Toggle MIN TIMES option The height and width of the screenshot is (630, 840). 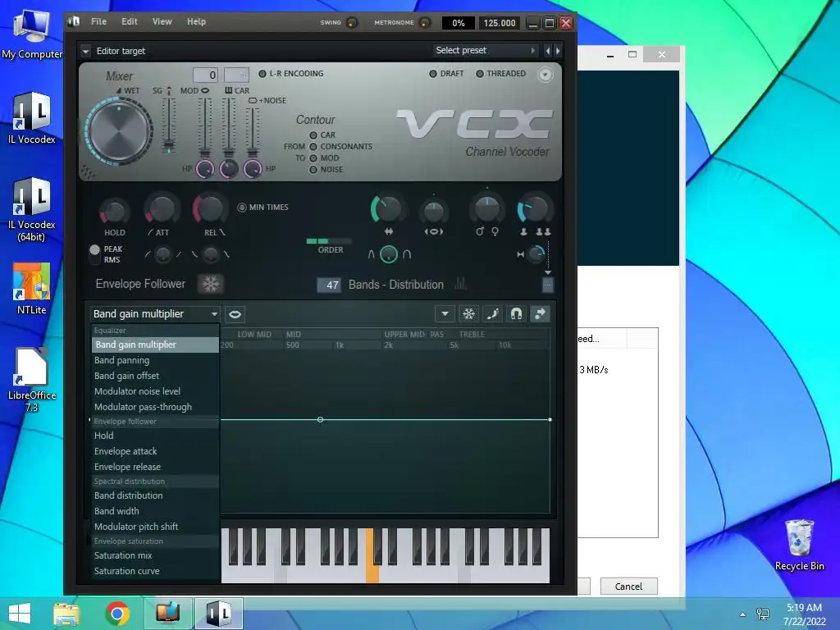tap(263, 208)
